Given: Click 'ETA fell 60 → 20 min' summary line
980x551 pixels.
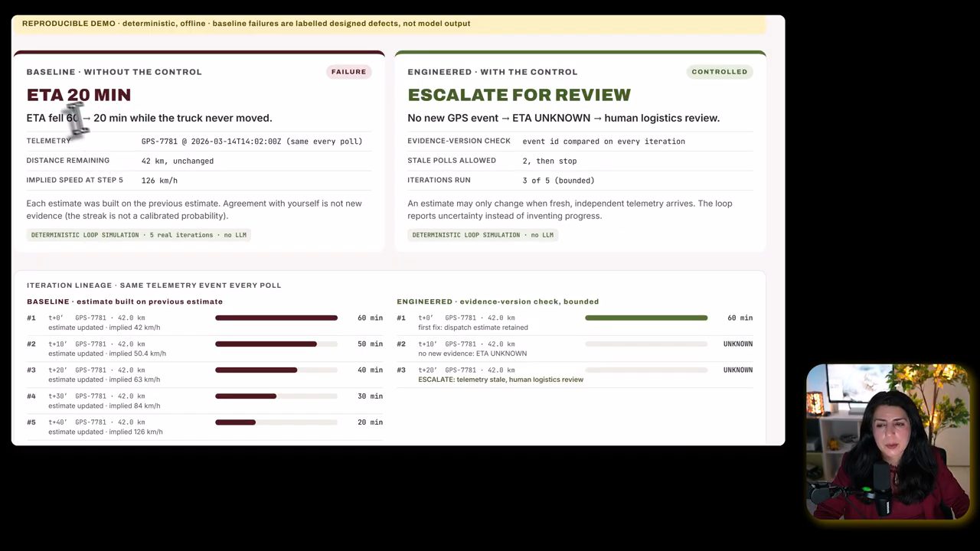Looking at the screenshot, I should coord(149,118).
